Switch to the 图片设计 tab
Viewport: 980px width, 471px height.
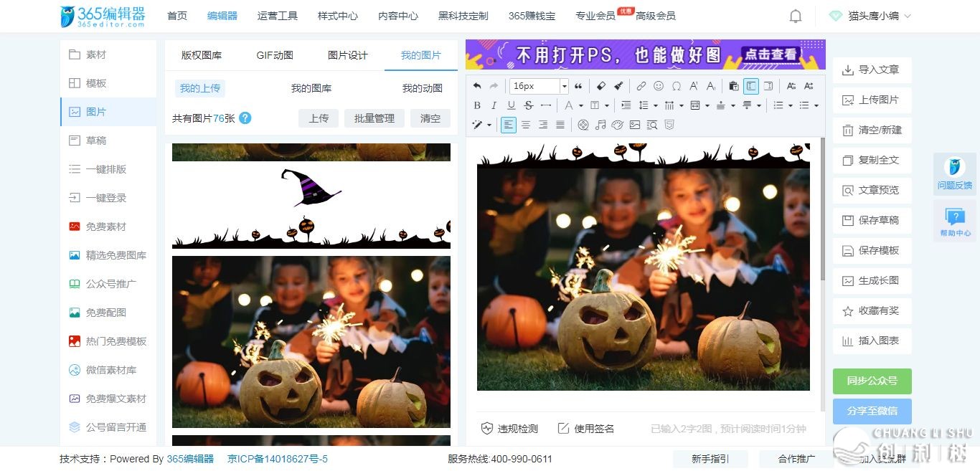348,55
